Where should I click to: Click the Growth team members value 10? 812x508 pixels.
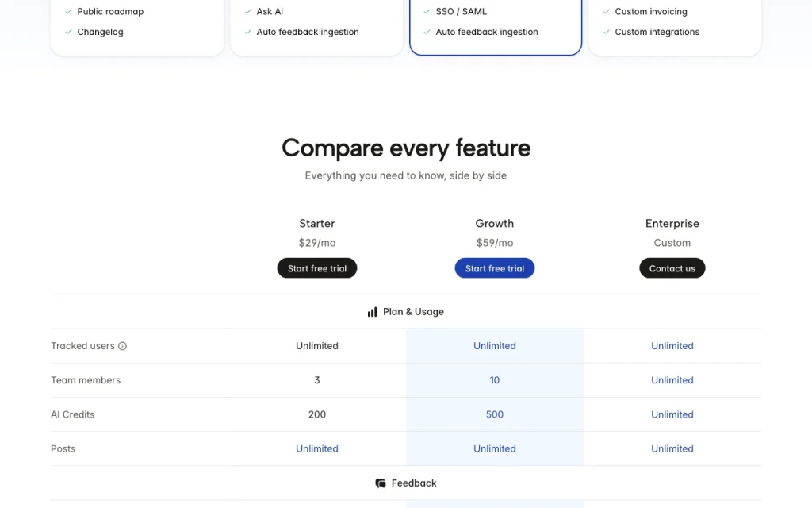[x=495, y=380]
